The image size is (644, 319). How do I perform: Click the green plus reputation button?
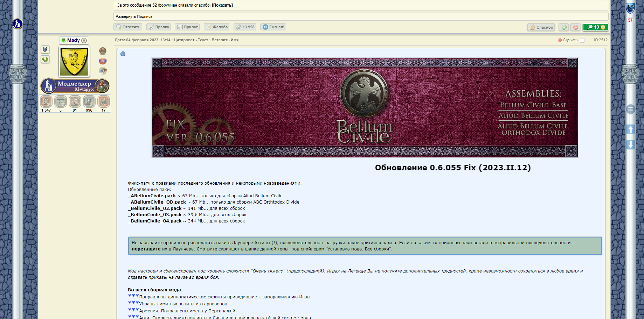coord(563,27)
